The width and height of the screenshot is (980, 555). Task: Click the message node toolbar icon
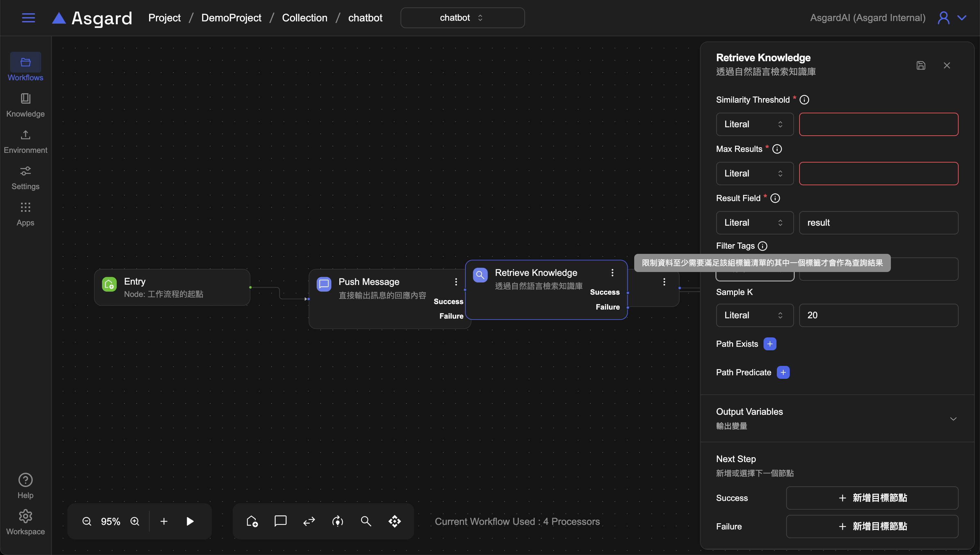click(280, 521)
